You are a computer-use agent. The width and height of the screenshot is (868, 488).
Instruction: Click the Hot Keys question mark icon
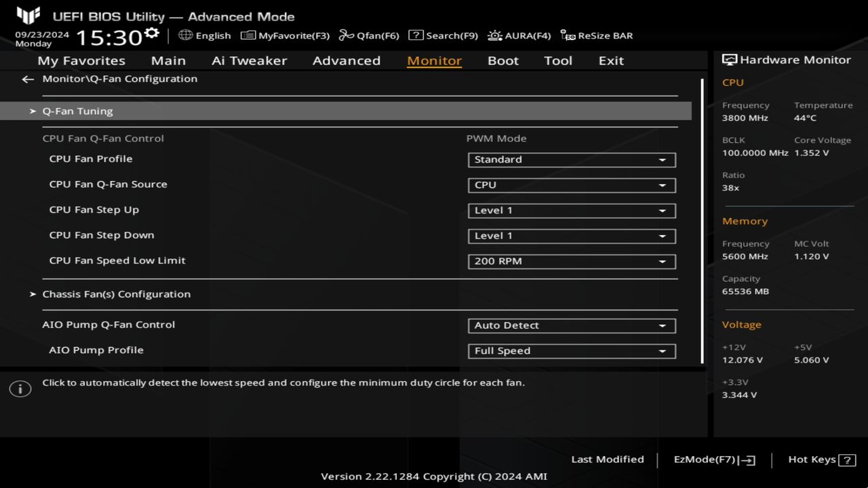pyautogui.click(x=847, y=460)
